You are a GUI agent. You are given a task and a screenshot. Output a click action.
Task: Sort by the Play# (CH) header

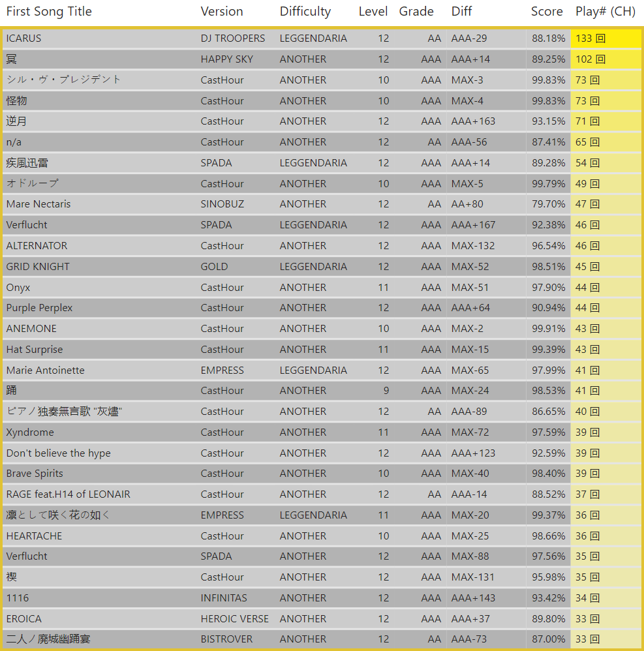click(x=606, y=12)
